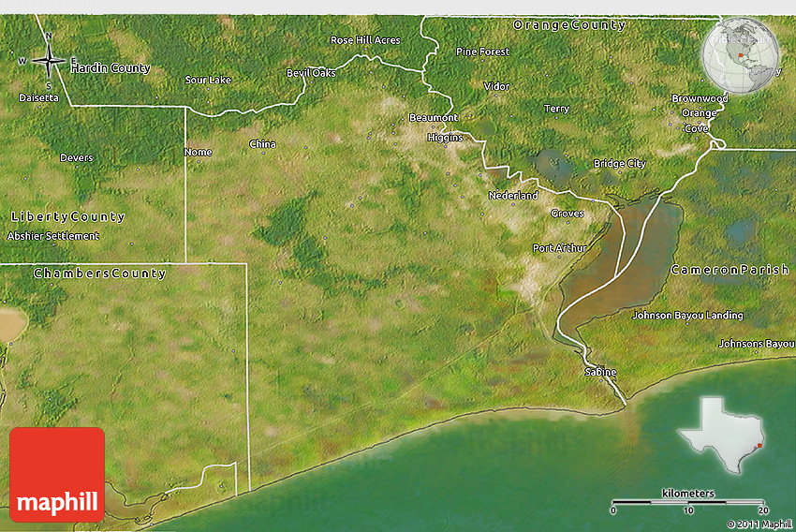This screenshot has height=532, width=796.
Task: Click the globe locator thumbnail
Action: tap(740, 54)
